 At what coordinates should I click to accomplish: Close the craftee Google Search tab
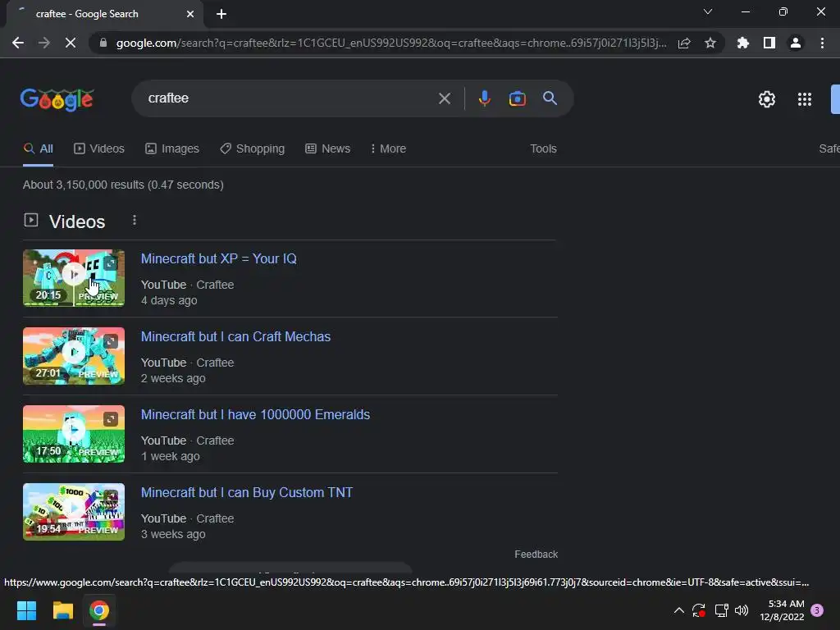[x=190, y=14]
